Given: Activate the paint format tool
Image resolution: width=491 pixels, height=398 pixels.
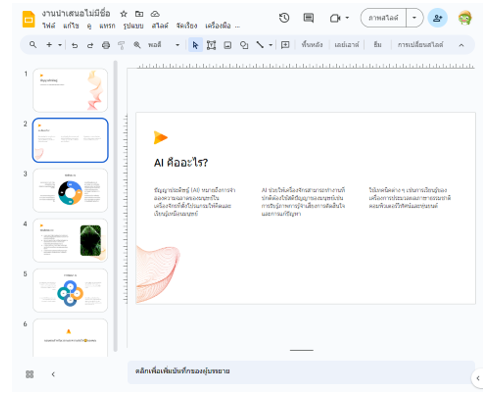Looking at the screenshot, I should point(121,45).
